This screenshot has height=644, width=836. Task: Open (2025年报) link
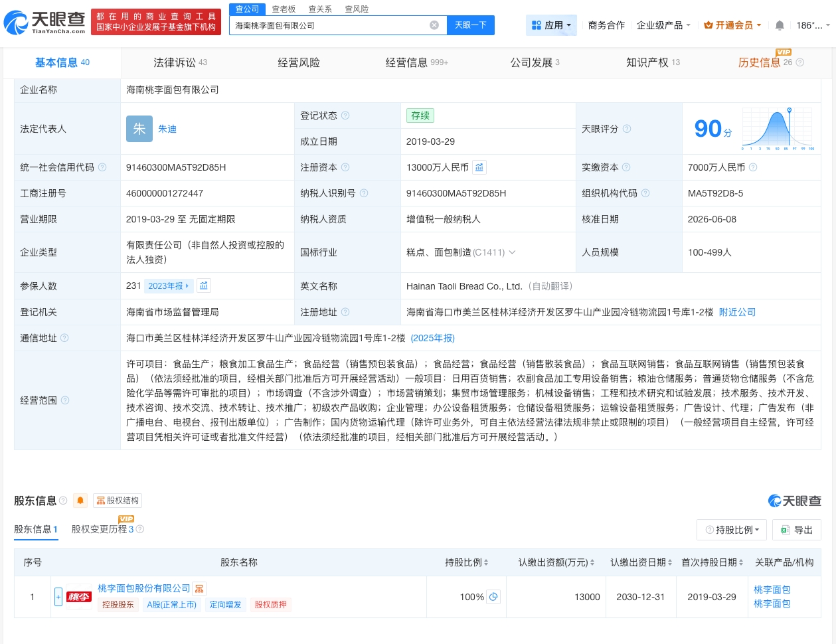tap(433, 338)
